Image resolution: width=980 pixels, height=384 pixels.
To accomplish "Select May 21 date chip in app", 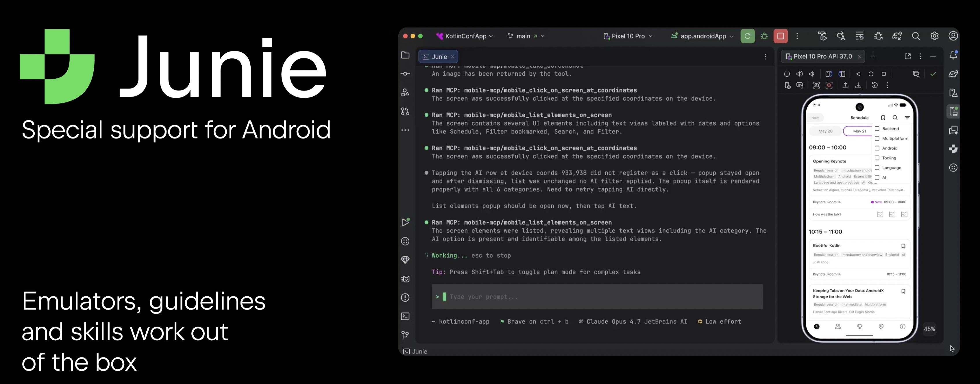I will pyautogui.click(x=859, y=131).
